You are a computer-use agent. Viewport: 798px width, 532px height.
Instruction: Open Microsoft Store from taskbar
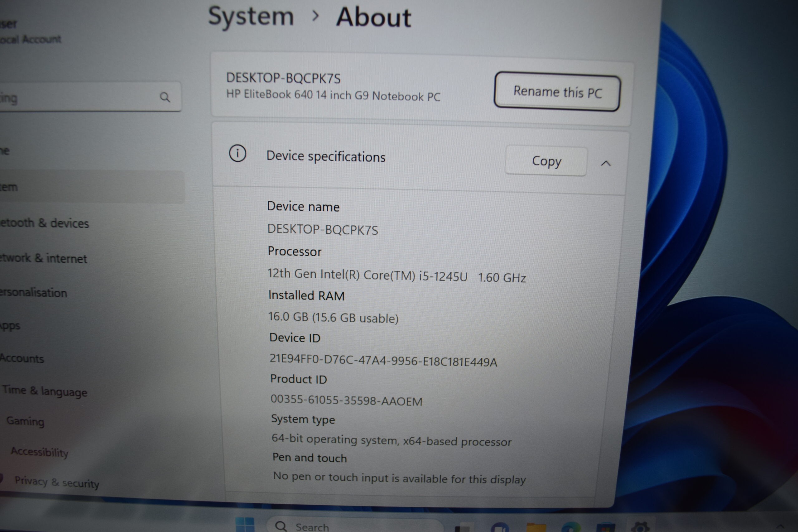coord(606,527)
